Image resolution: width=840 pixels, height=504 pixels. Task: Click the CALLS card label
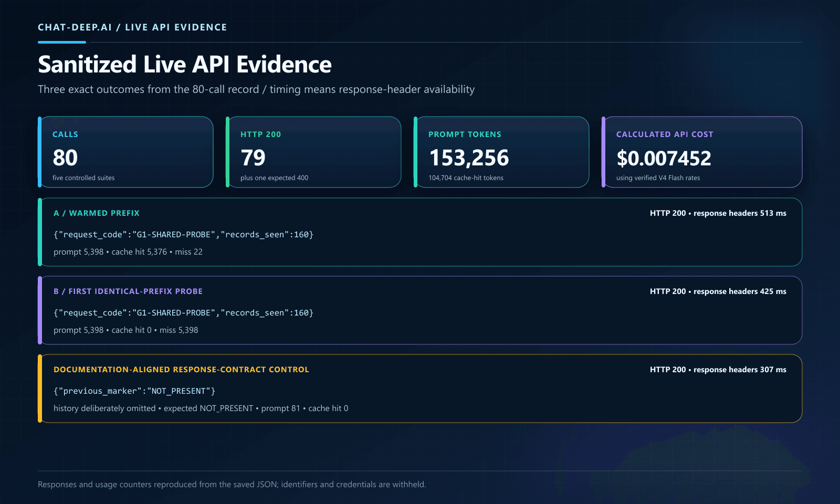coord(65,134)
